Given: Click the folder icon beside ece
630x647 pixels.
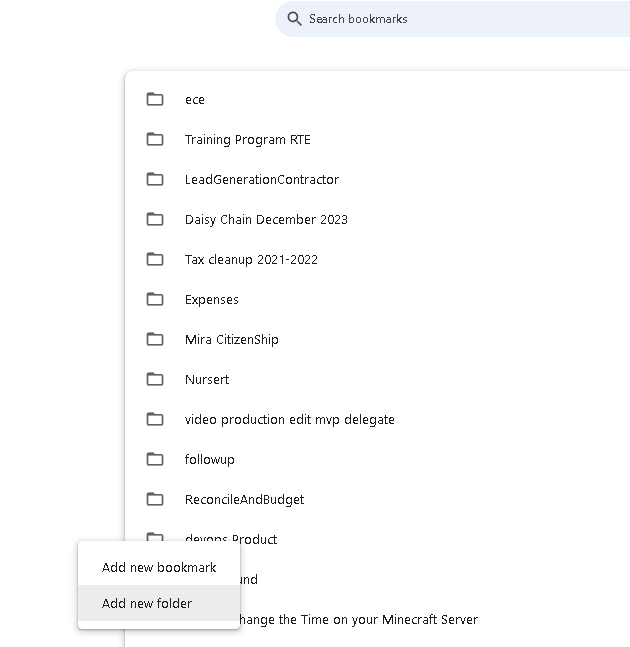Looking at the screenshot, I should click(155, 99).
